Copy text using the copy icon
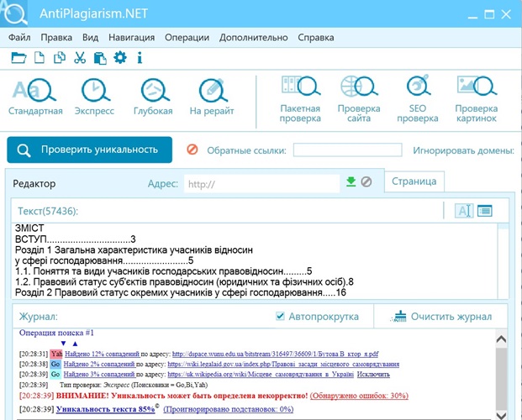This screenshot has height=420, width=522. 60,58
